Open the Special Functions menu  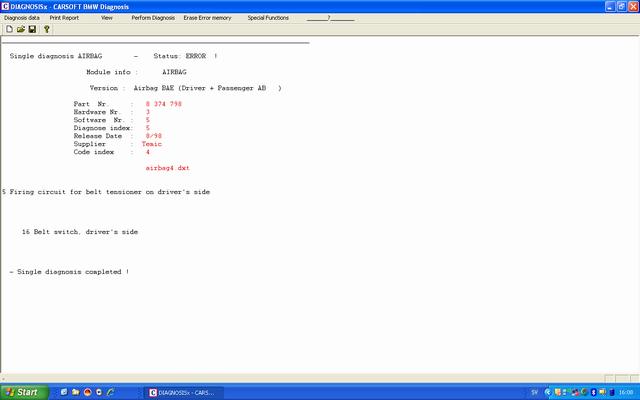tap(269, 18)
